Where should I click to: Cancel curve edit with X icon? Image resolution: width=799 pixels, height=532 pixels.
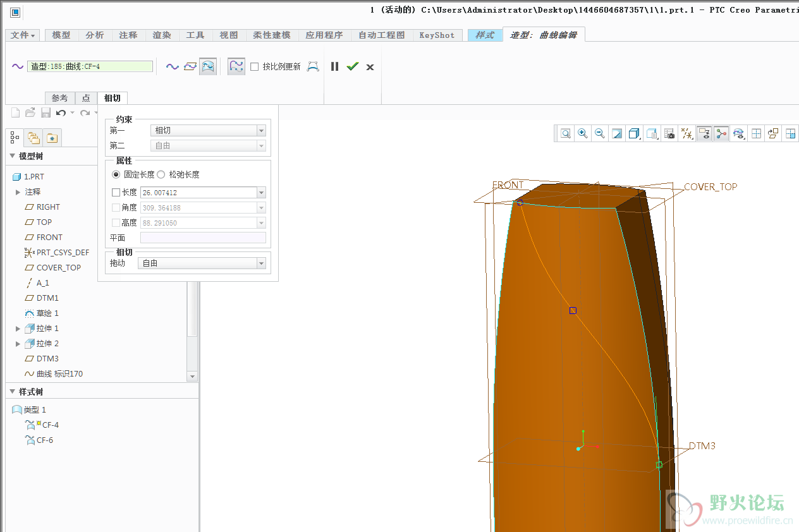370,67
